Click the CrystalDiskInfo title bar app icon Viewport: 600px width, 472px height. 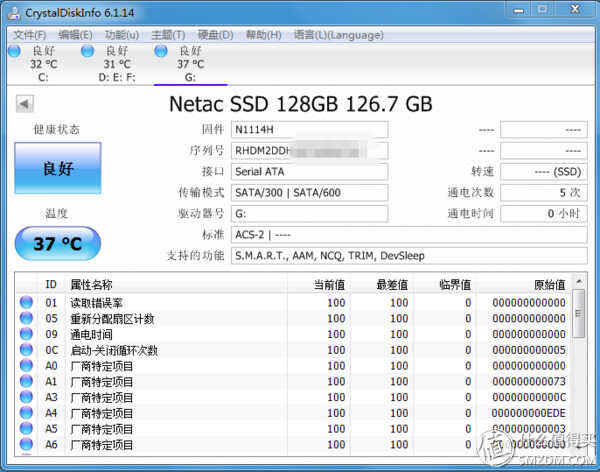14,13
